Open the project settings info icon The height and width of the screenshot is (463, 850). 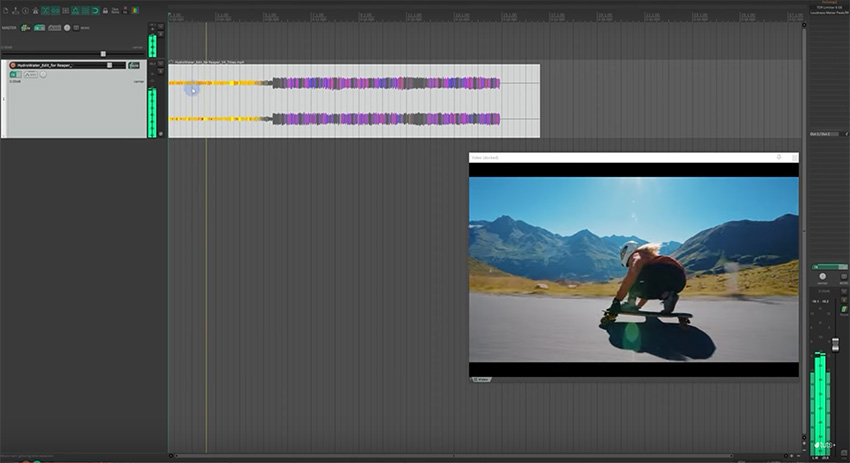pos(25,11)
